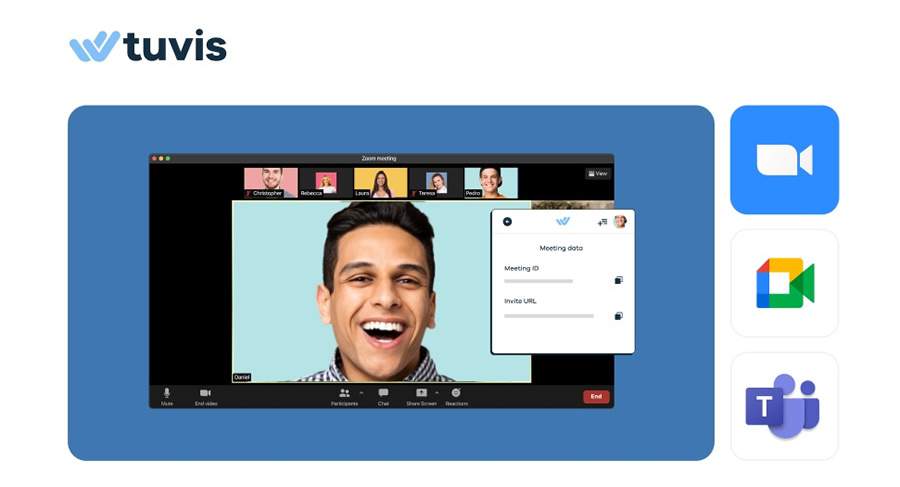Select Laura's video thumbnail

pos(381,183)
